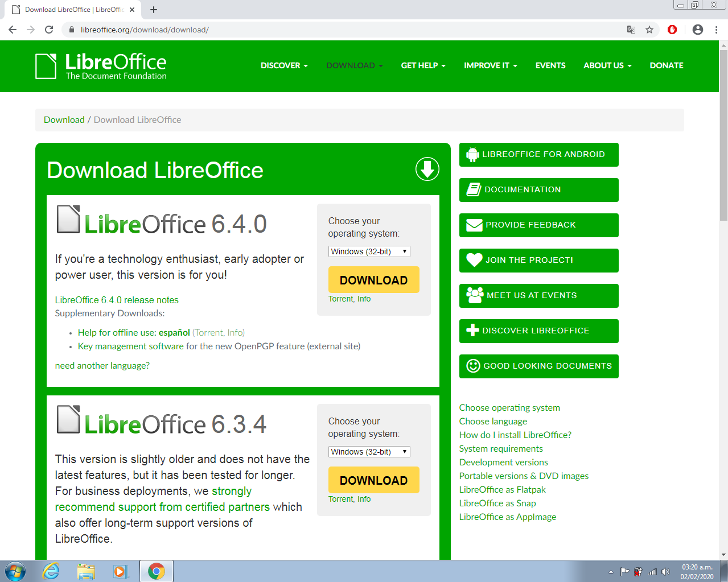Click the yellow DOWNLOAD button for 6.4.0

click(x=374, y=280)
